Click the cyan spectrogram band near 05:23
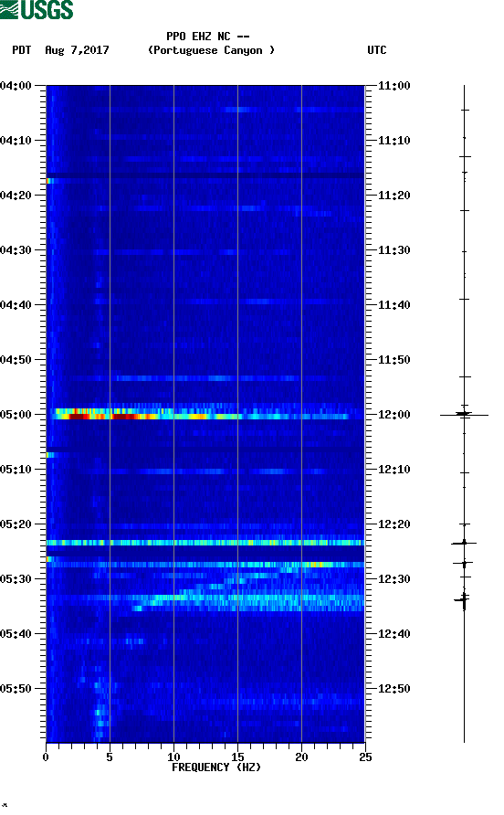 (205, 543)
